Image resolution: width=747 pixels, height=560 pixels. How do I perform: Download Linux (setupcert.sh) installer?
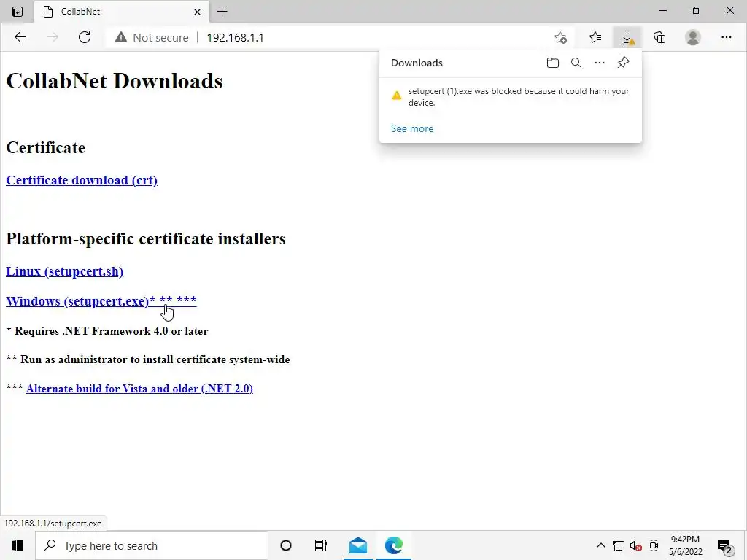point(65,271)
